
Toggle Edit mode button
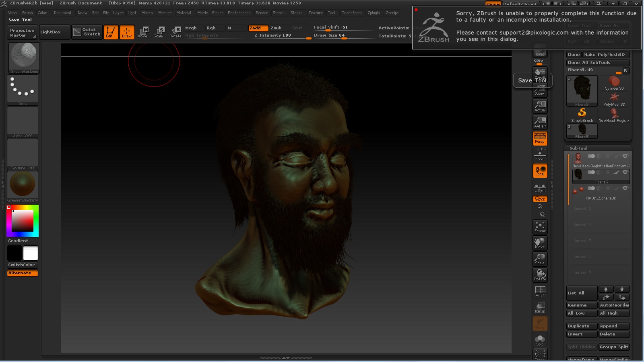(x=110, y=32)
